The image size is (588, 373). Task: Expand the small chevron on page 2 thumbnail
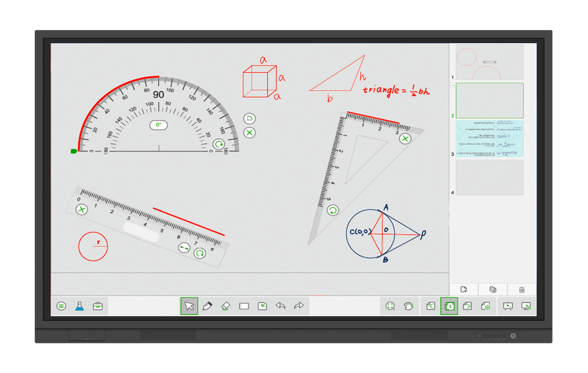(x=453, y=85)
